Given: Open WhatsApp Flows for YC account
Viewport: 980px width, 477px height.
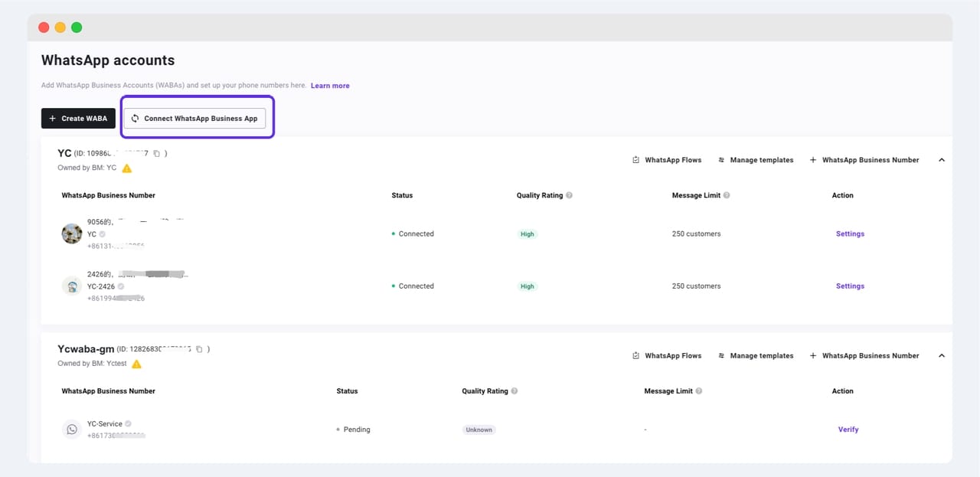Looking at the screenshot, I should tap(667, 160).
